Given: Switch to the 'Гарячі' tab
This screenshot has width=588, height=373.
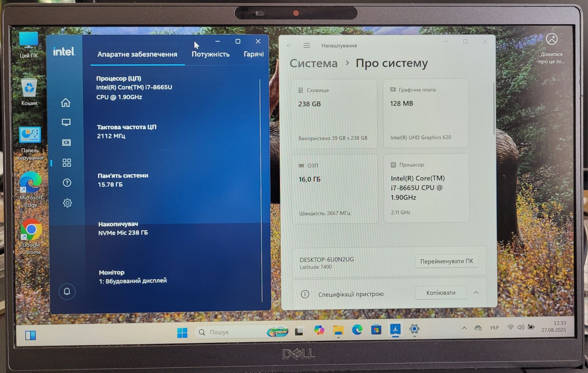Looking at the screenshot, I should tap(254, 54).
